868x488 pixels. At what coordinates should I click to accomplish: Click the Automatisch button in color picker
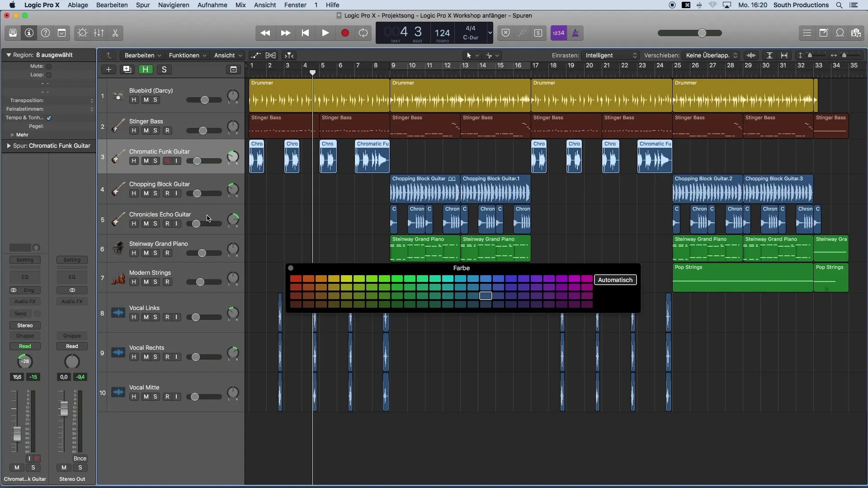point(615,279)
